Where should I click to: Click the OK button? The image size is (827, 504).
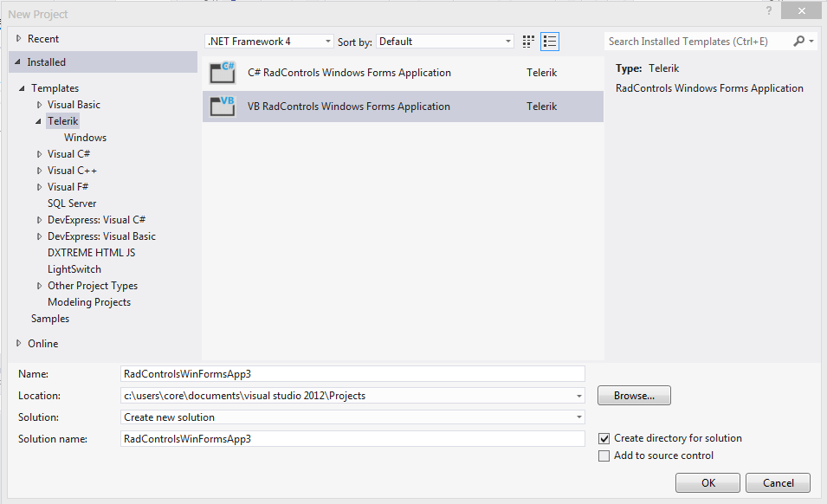(x=707, y=483)
